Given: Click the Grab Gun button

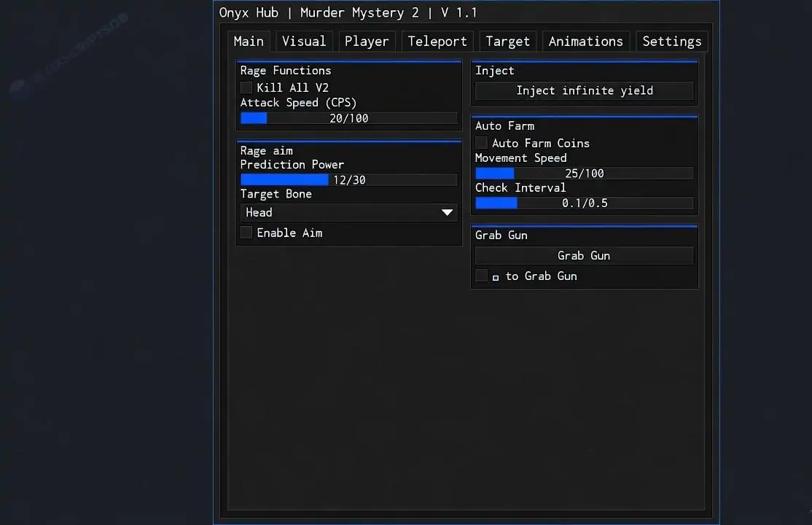Looking at the screenshot, I should pyautogui.click(x=584, y=255).
